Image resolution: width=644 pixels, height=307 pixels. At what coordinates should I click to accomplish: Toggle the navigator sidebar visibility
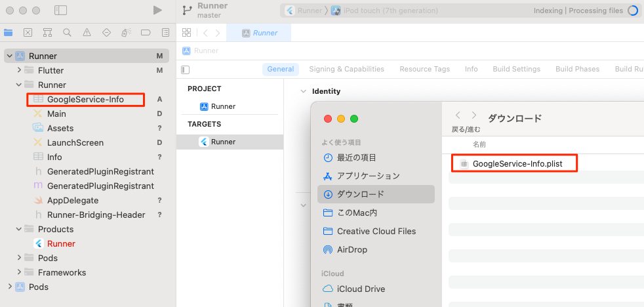coord(60,10)
